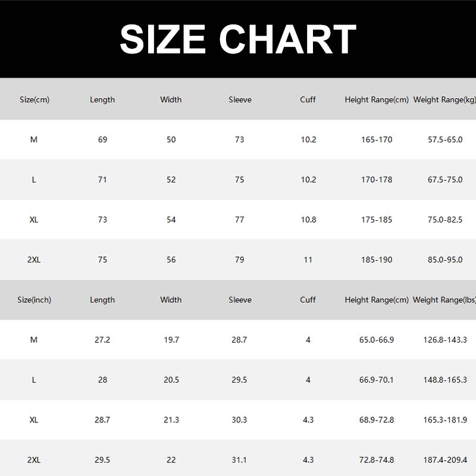Select the 187.4-209.4 lbs weight cell
This screenshot has width=476, height=476.
[x=444, y=460]
